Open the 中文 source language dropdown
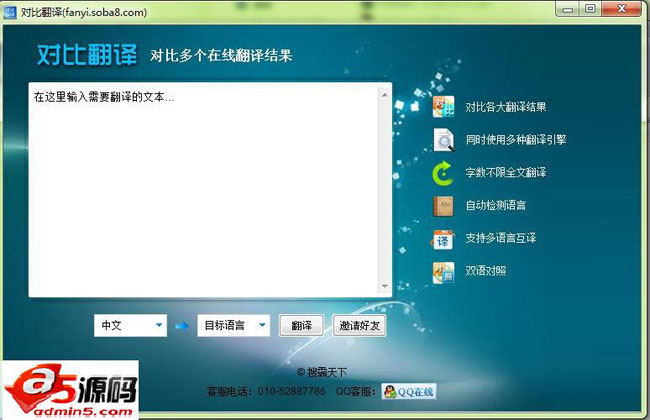The width and height of the screenshot is (650, 420). (131, 325)
